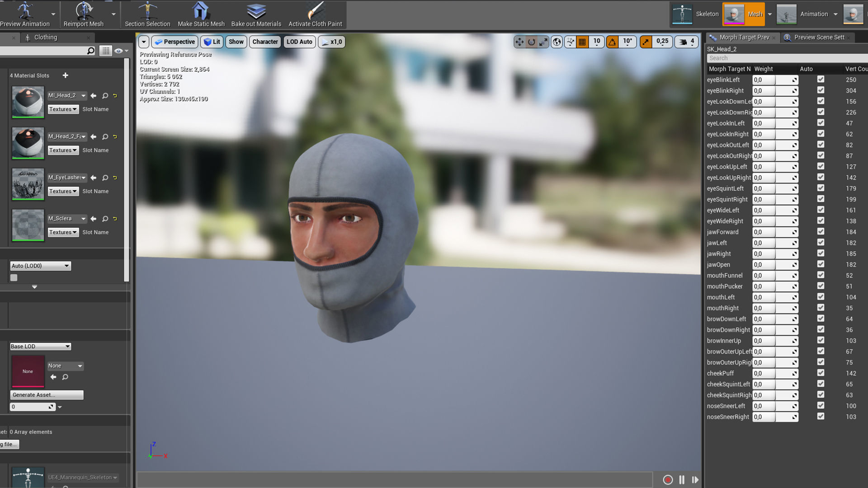Image resolution: width=868 pixels, height=488 pixels.
Task: Open the None asset dropdown
Action: [66, 366]
